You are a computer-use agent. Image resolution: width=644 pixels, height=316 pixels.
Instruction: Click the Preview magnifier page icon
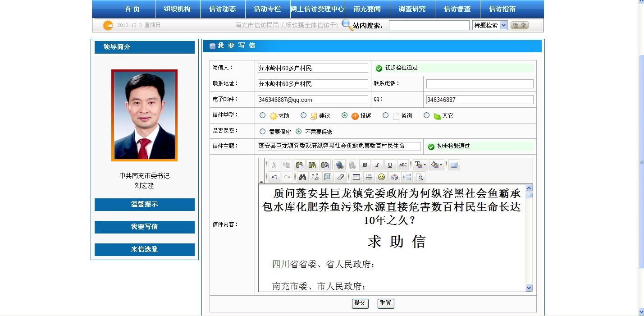420,177
